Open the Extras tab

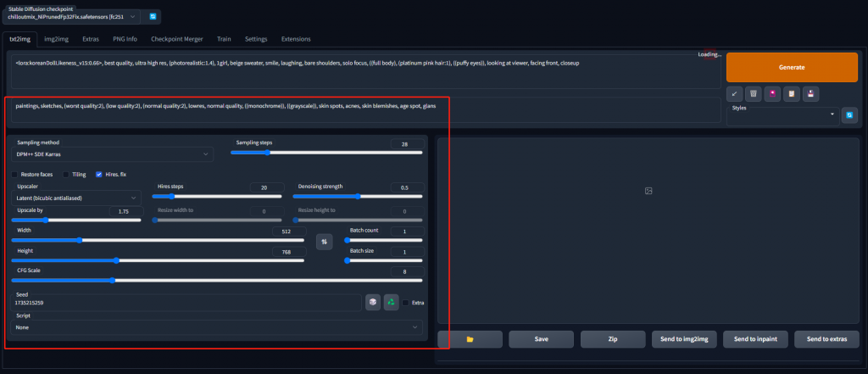pos(91,39)
